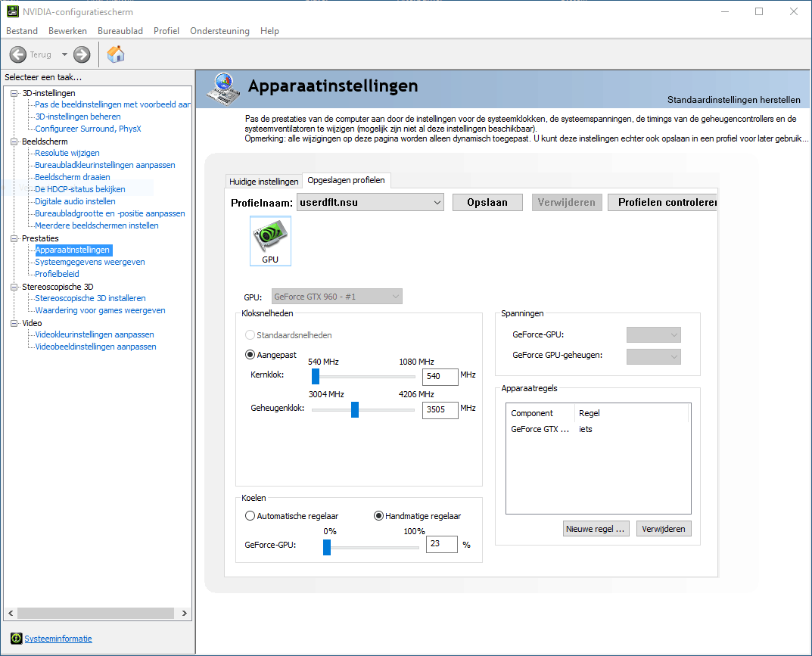The width and height of the screenshot is (812, 656).
Task: Choose the Handmatige regelaar option
Action: click(x=378, y=516)
